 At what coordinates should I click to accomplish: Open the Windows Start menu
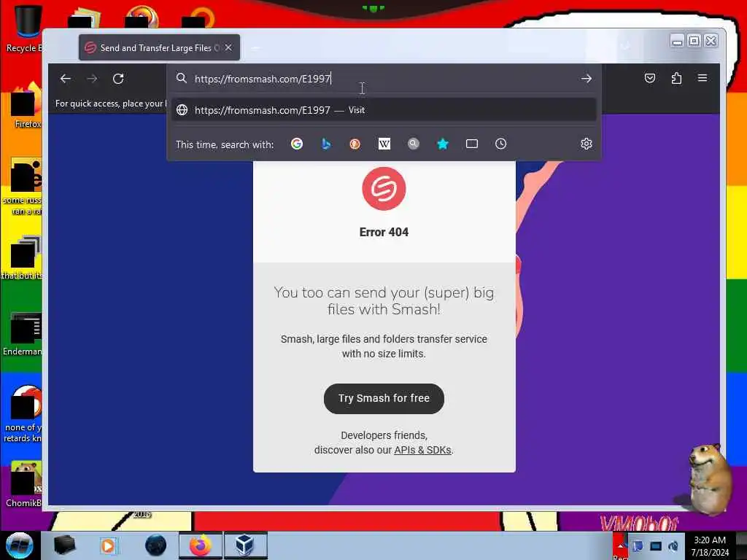[19, 545]
